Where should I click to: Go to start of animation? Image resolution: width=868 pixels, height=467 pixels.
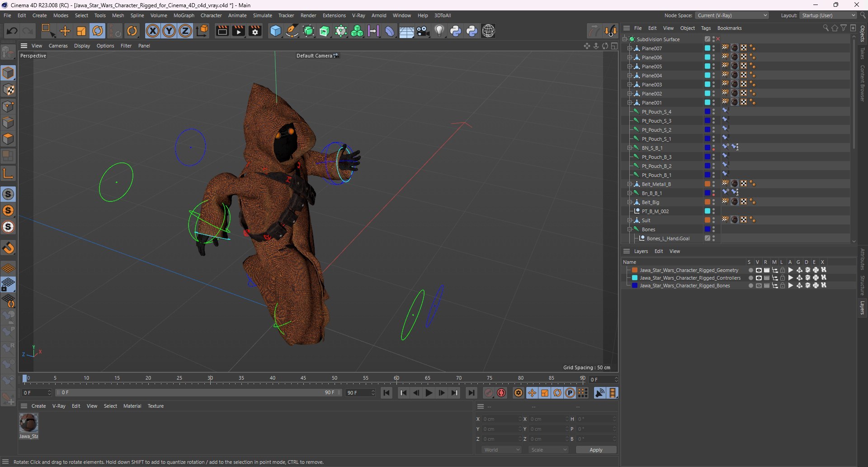tap(387, 393)
